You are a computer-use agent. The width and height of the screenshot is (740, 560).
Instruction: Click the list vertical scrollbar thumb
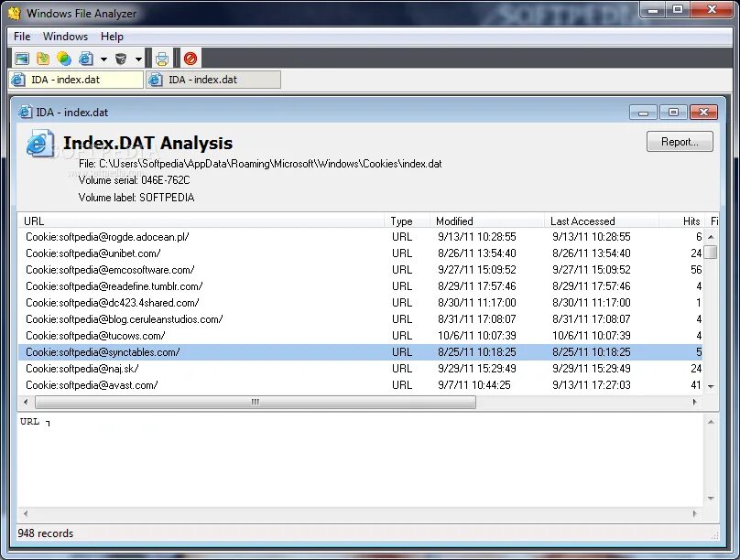[711, 253]
